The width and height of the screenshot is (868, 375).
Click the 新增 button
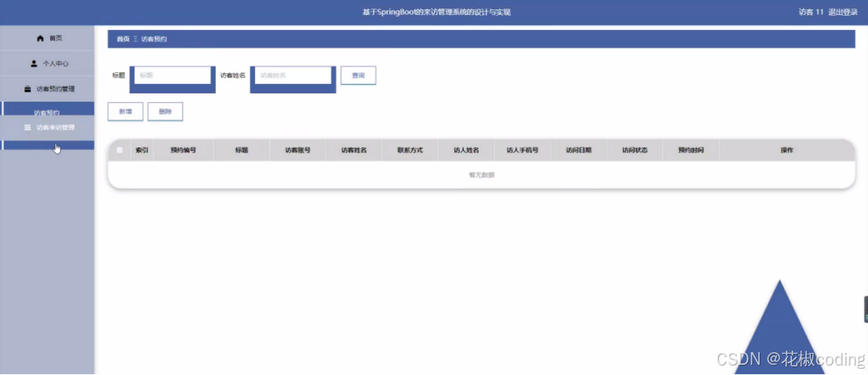pyautogui.click(x=125, y=111)
